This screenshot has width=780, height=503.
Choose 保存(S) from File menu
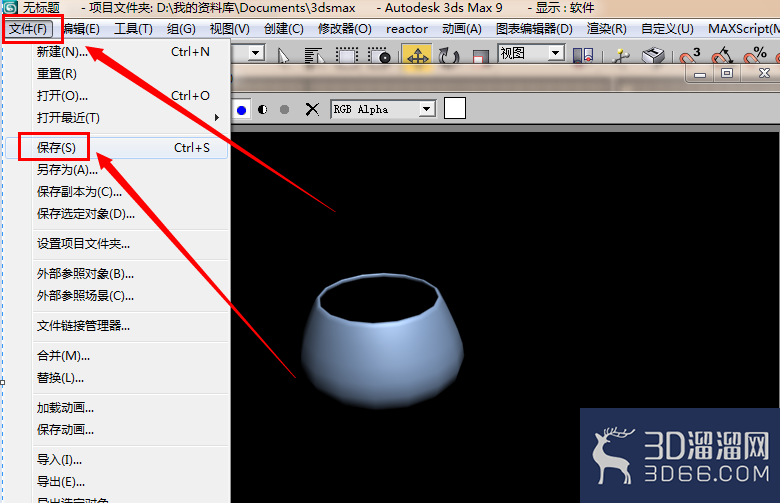tap(117, 148)
